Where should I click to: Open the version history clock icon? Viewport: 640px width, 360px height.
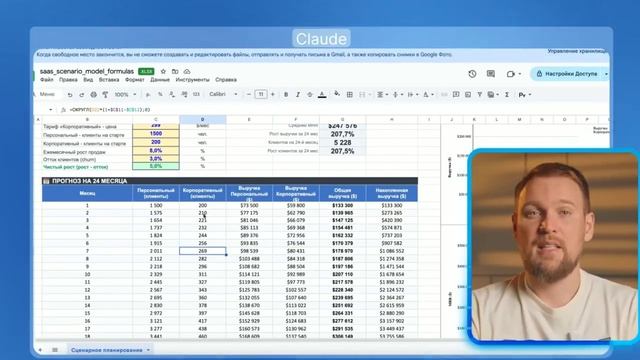click(x=472, y=74)
